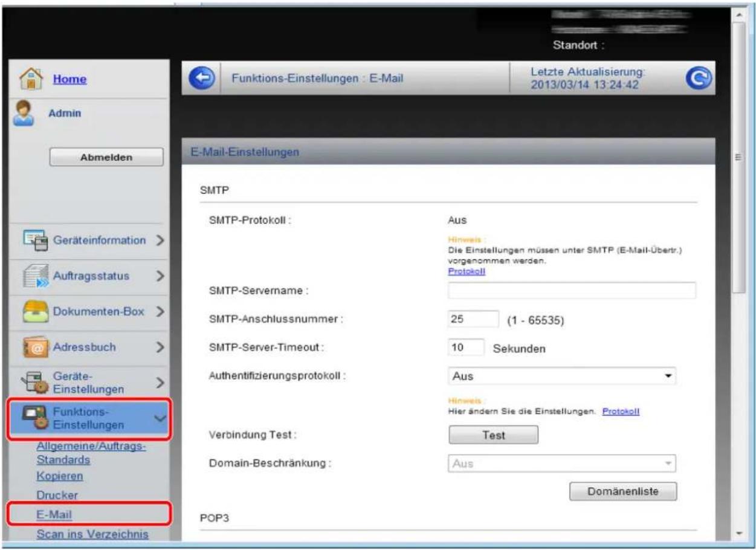756x550 pixels.
Task: Click the E-Mail-Einstellungen section header
Action: (x=448, y=152)
